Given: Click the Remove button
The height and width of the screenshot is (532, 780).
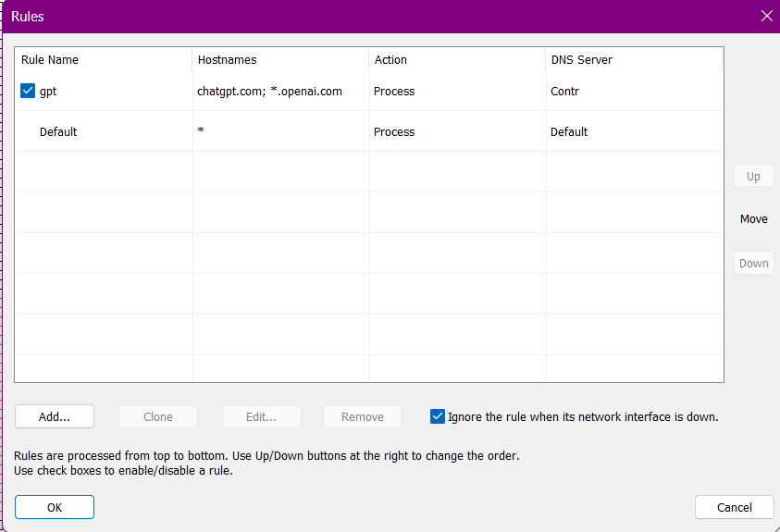Looking at the screenshot, I should pos(363,416).
